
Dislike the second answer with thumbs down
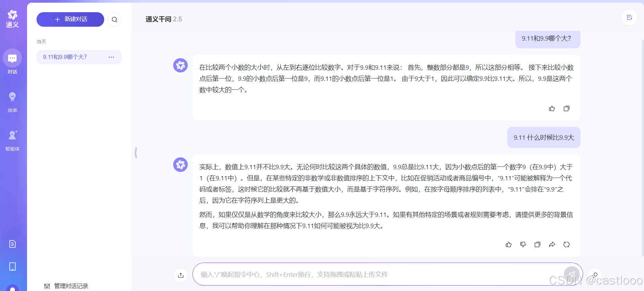tap(523, 245)
